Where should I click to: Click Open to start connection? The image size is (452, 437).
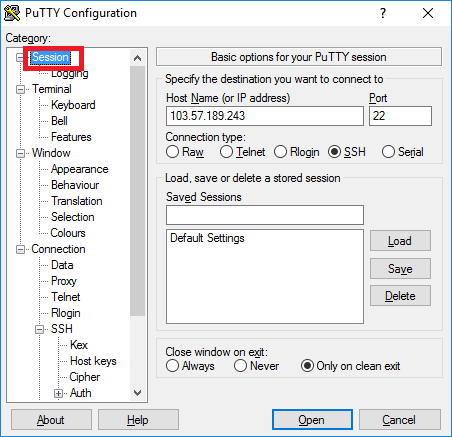pyautogui.click(x=312, y=420)
